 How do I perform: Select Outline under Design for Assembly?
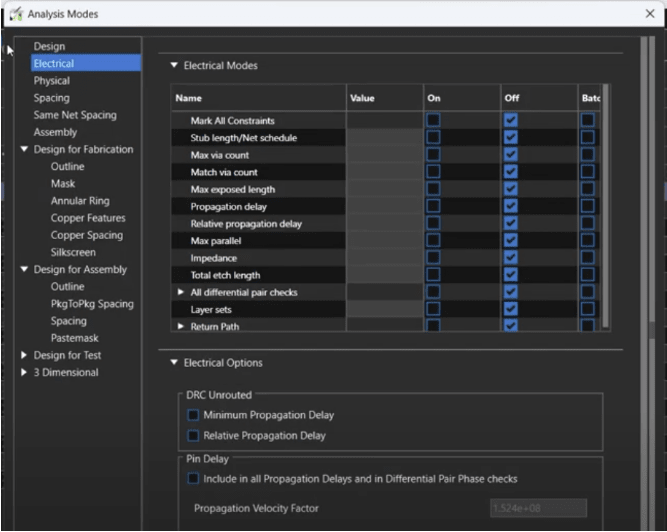67,287
